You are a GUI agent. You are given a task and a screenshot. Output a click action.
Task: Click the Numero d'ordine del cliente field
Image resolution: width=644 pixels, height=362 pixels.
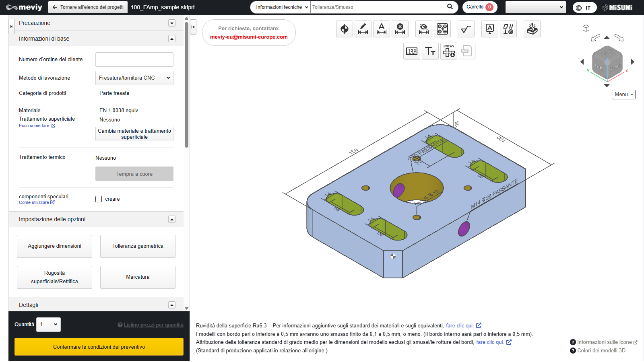click(x=134, y=60)
